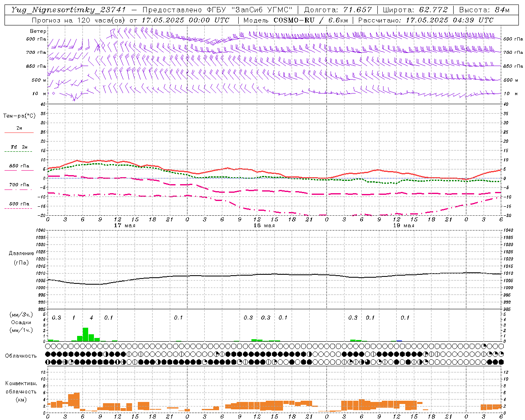The width and height of the screenshot is (525, 420).
Task: Click the (мм/1ч.) precipitation unit label
Action: 21,330
